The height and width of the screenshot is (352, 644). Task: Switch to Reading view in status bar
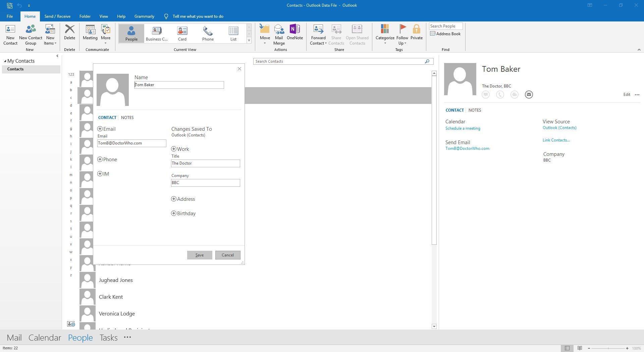[580, 348]
